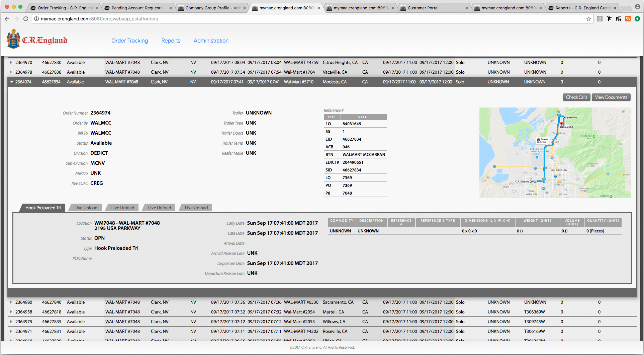Close the Customer Portal tab
The width and height of the screenshot is (644, 355).
point(467,8)
